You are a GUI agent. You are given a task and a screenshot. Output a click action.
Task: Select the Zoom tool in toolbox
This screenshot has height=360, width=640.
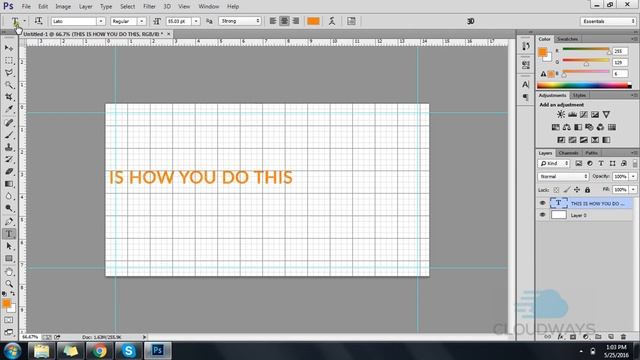click(9, 284)
